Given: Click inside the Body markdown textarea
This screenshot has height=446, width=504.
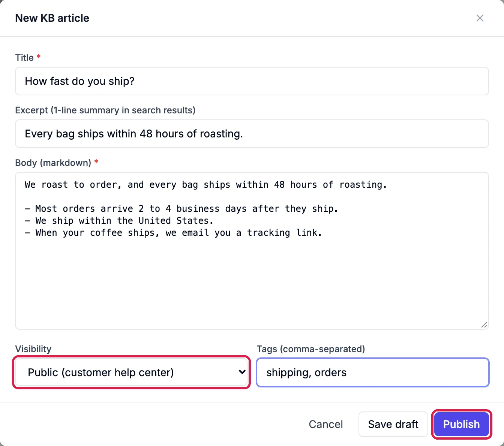Looking at the screenshot, I should pos(252,251).
